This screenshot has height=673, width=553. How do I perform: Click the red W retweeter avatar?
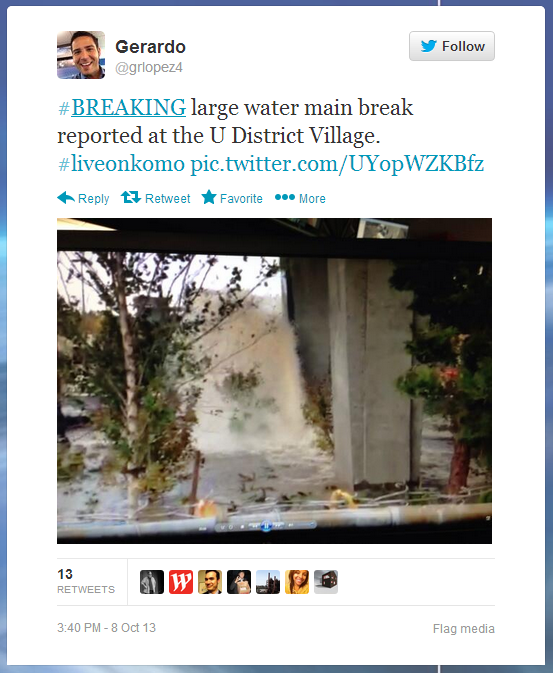click(181, 582)
